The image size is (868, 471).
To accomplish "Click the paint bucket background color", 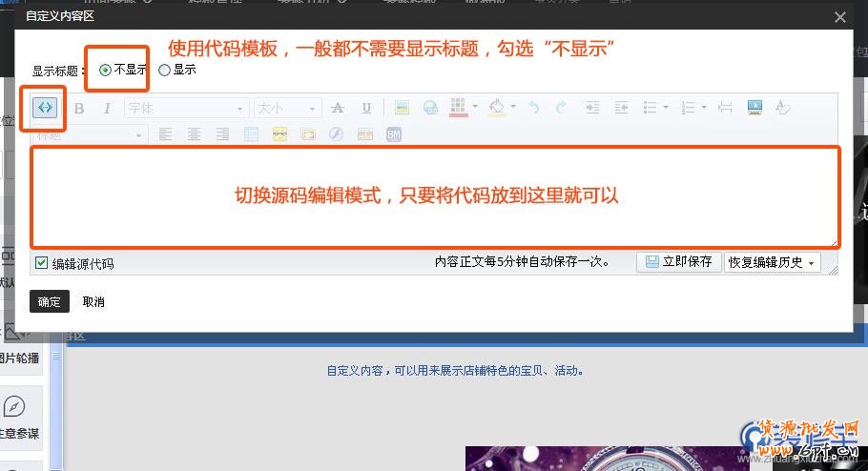I will pos(497,108).
